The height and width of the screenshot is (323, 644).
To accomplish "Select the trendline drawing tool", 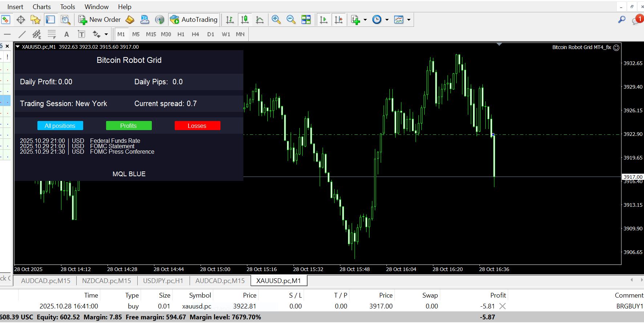I will pyautogui.click(x=22, y=34).
